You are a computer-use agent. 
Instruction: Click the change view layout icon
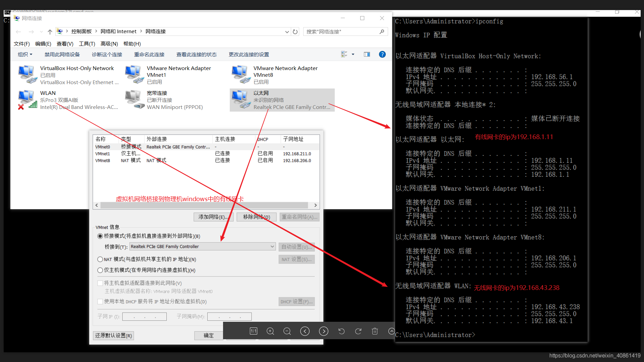point(344,54)
